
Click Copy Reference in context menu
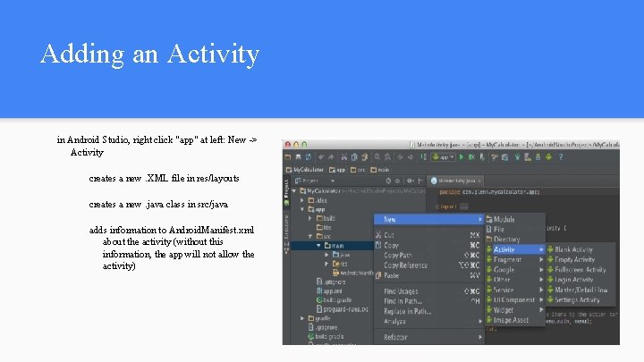(x=428, y=265)
